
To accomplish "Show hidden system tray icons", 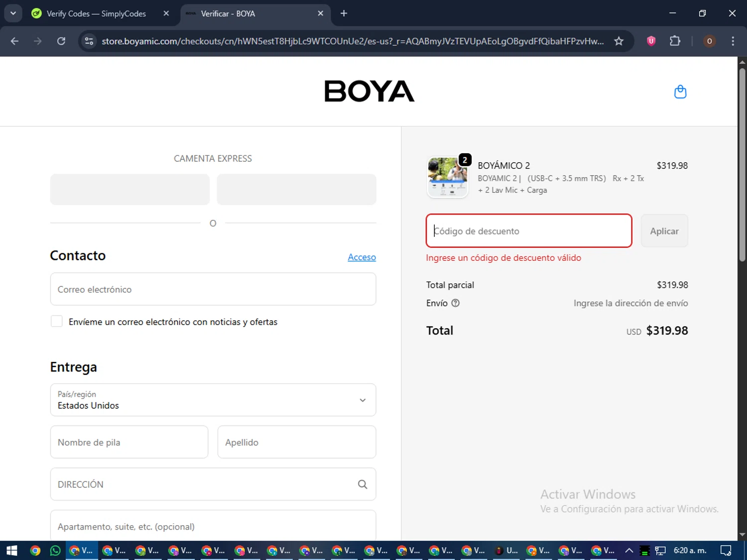I will [629, 551].
